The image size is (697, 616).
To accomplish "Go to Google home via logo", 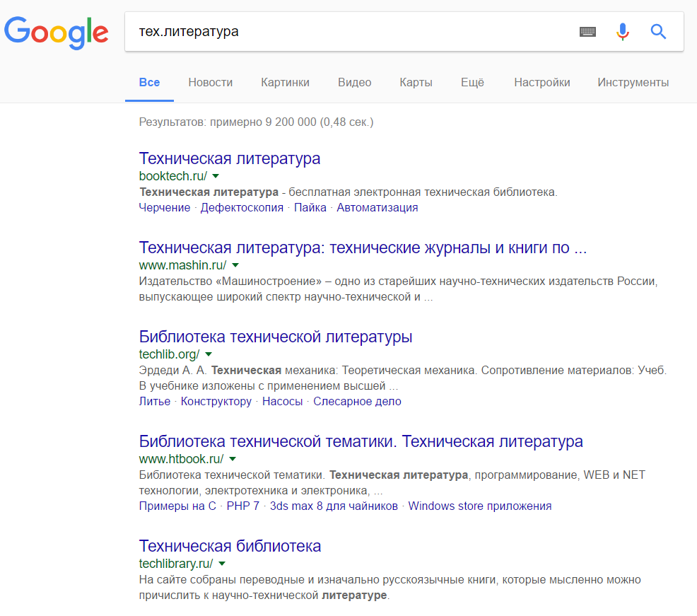I will click(56, 33).
